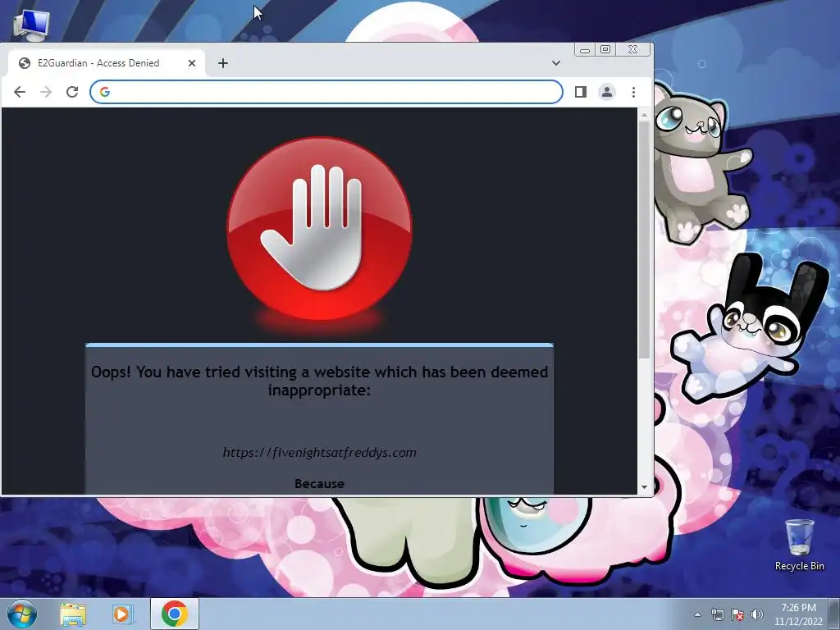Reload the blocked page
Viewport: 840px width, 630px height.
[72, 92]
